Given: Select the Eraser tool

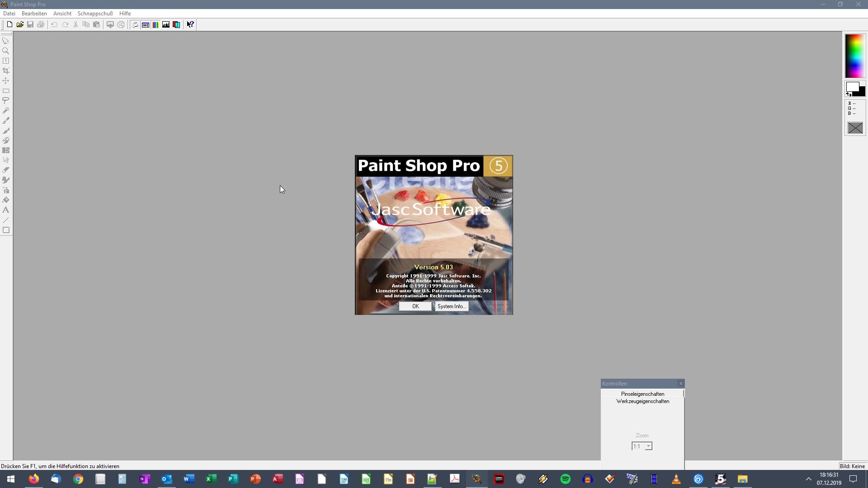Looking at the screenshot, I should [6, 170].
